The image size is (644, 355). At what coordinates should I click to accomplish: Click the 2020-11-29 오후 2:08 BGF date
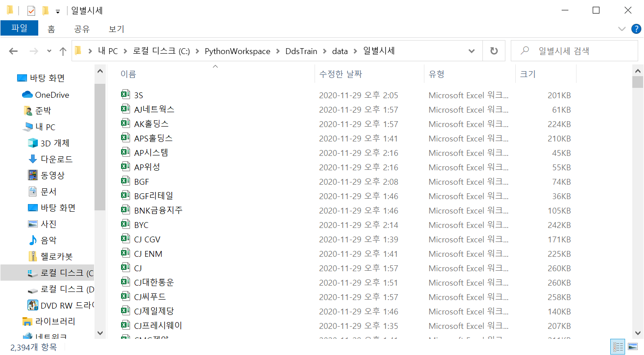pyautogui.click(x=359, y=182)
